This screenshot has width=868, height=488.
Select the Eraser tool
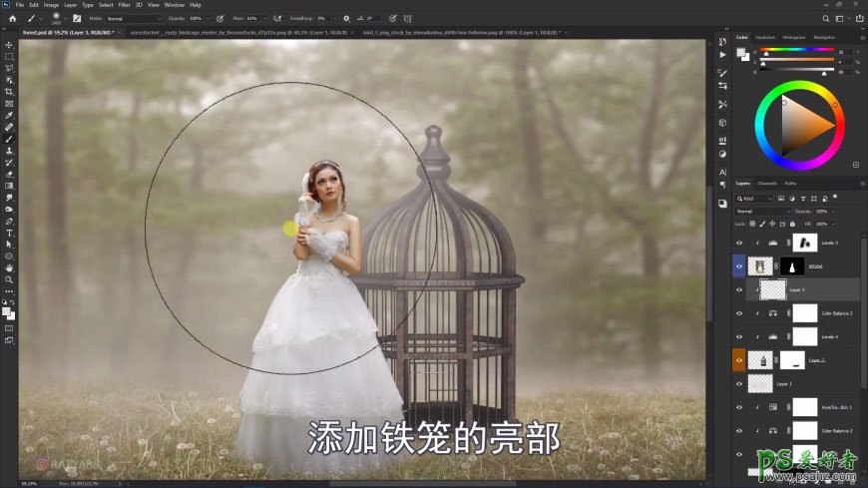(x=9, y=175)
